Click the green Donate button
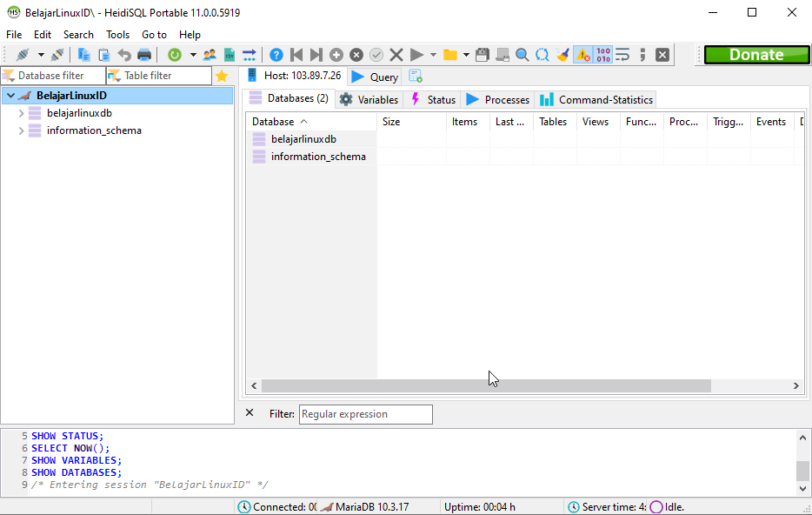 click(756, 55)
